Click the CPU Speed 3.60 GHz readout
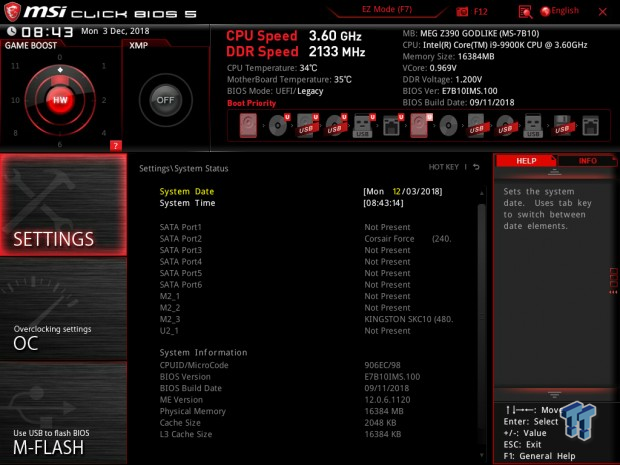 (x=294, y=36)
